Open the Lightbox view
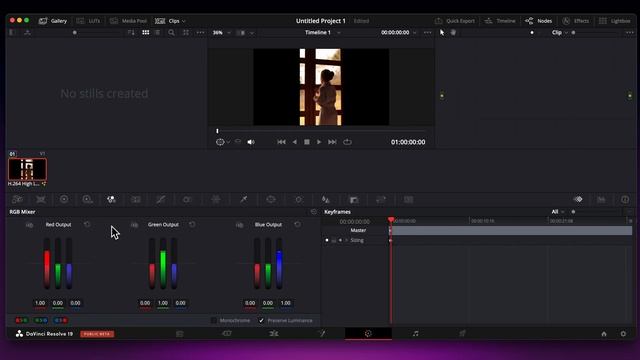The height and width of the screenshot is (360, 640). pyautogui.click(x=614, y=21)
